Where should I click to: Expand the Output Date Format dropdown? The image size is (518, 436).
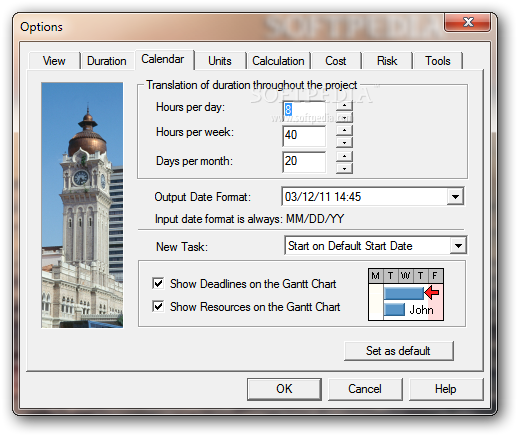pos(455,197)
